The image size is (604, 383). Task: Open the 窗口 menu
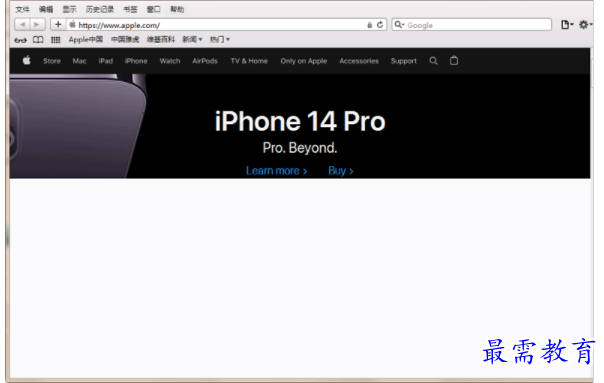click(x=154, y=9)
